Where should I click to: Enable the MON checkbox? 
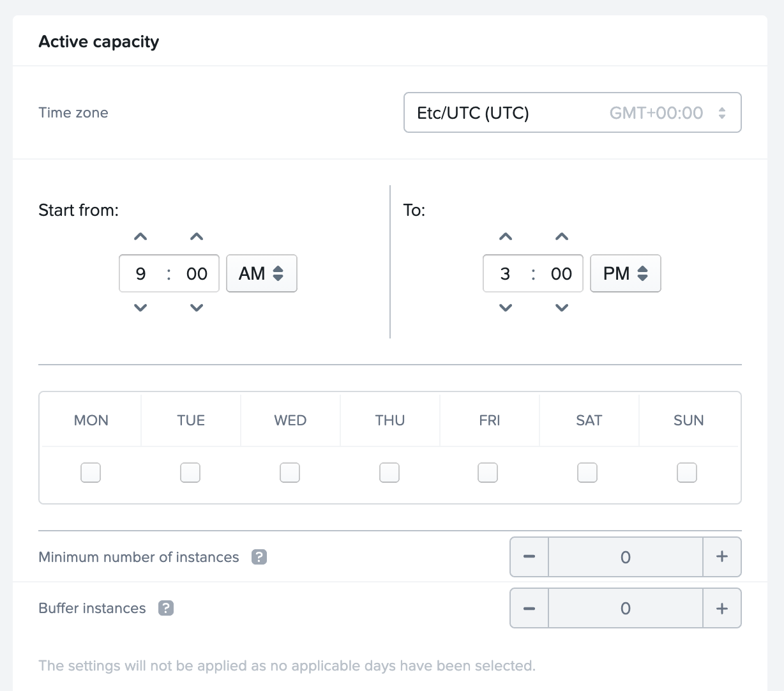click(91, 473)
